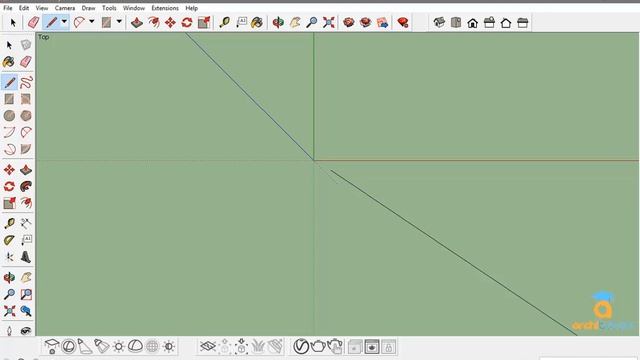Add a V-Ray dome light

(x=135, y=347)
